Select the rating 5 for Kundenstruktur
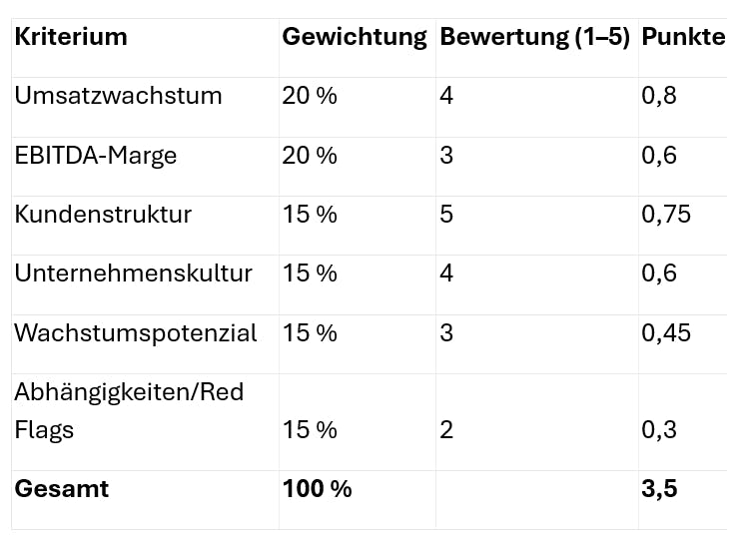756x546 pixels. 446,214
